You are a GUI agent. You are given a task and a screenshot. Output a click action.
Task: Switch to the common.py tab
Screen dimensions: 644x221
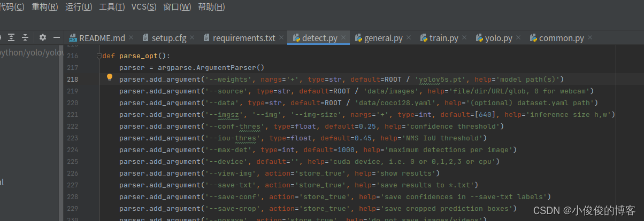[x=561, y=38]
